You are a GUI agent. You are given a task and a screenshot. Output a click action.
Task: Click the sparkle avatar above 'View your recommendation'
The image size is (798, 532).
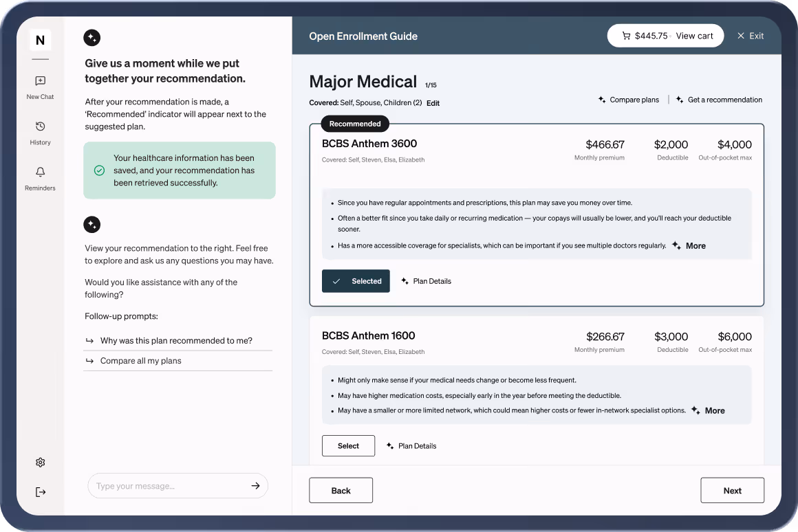(x=92, y=224)
